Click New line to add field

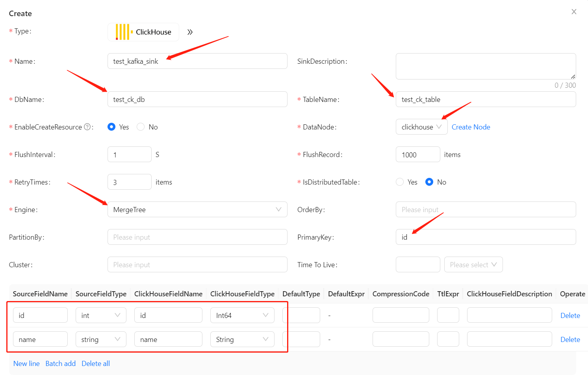point(26,364)
